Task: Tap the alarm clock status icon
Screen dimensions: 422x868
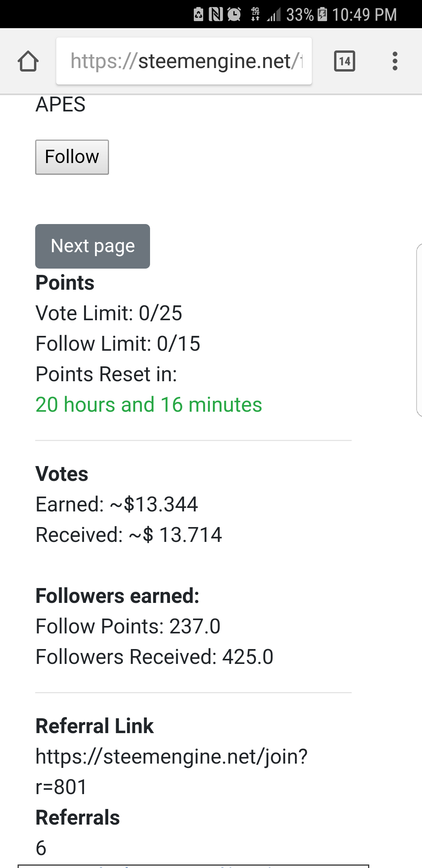Action: point(234,14)
